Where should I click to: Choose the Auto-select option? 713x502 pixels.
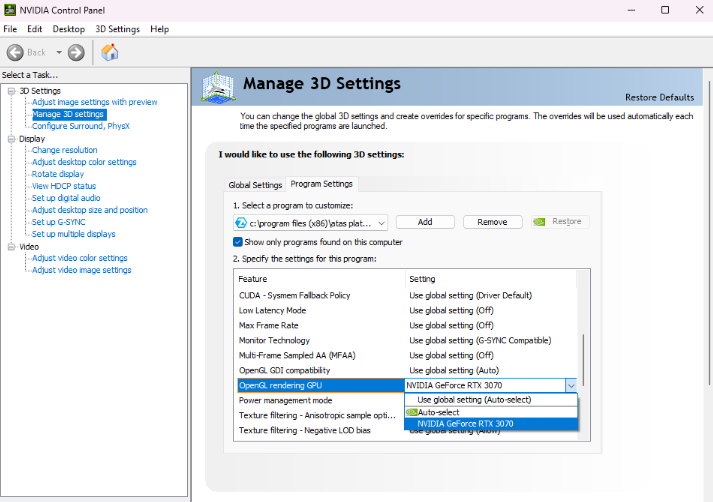click(x=491, y=412)
